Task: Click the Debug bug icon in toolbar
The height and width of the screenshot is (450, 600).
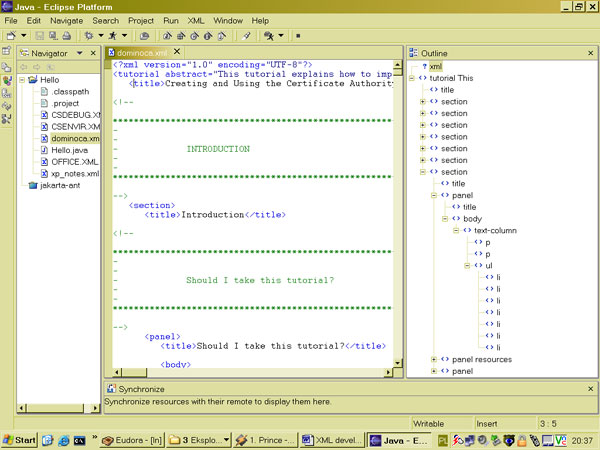Action: 90,35
